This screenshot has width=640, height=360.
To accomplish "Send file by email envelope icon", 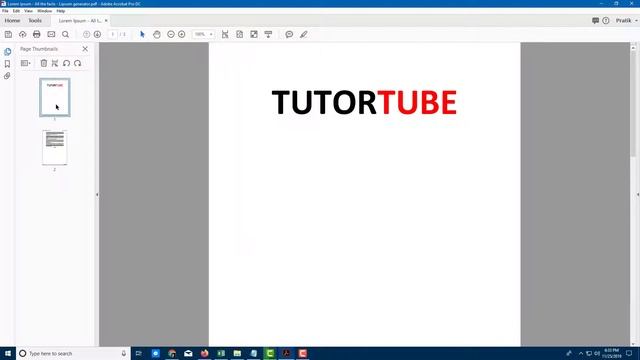I will (51, 34).
